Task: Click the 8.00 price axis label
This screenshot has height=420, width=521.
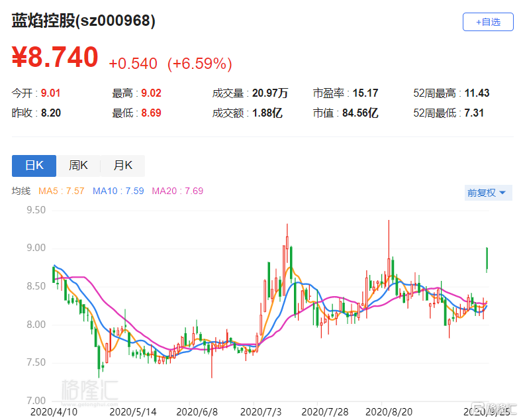Action: click(x=36, y=325)
